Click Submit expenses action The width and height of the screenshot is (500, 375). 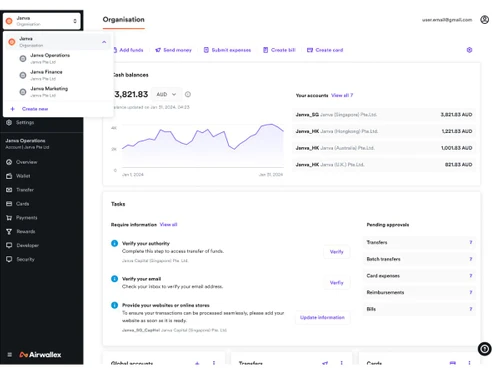pyautogui.click(x=227, y=50)
